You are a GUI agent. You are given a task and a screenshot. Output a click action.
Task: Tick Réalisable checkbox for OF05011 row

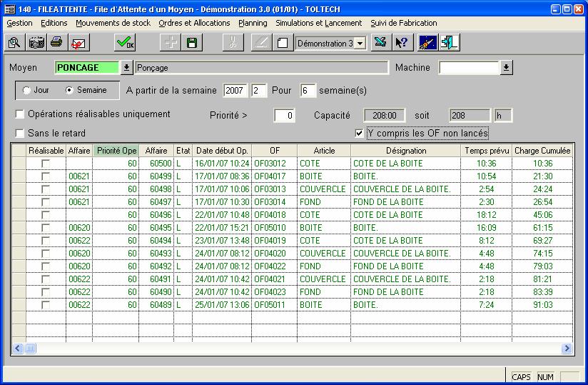[46, 305]
